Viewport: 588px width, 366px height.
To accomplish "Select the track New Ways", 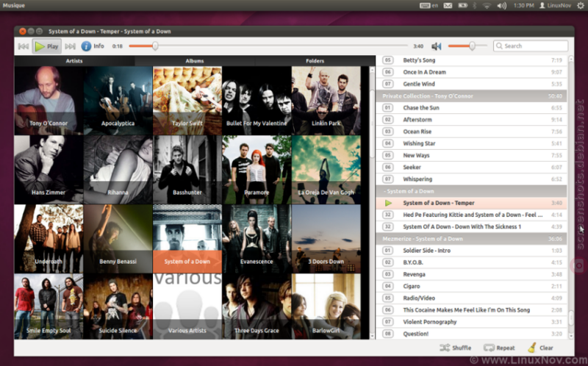I will coord(471,155).
